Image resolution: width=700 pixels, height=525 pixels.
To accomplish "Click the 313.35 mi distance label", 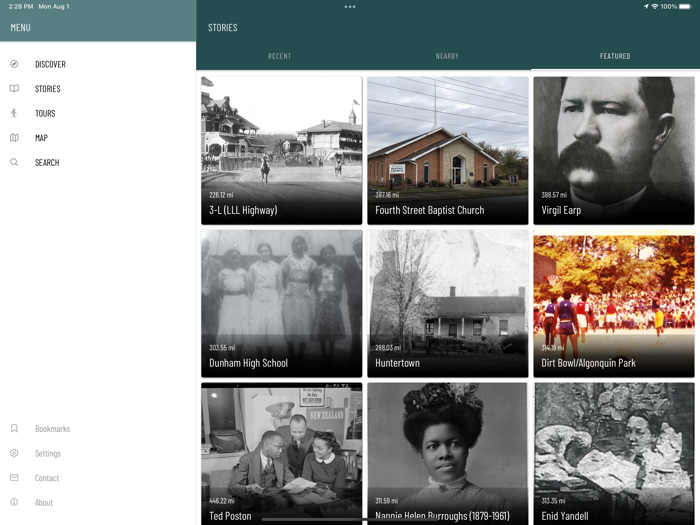I will 553,501.
